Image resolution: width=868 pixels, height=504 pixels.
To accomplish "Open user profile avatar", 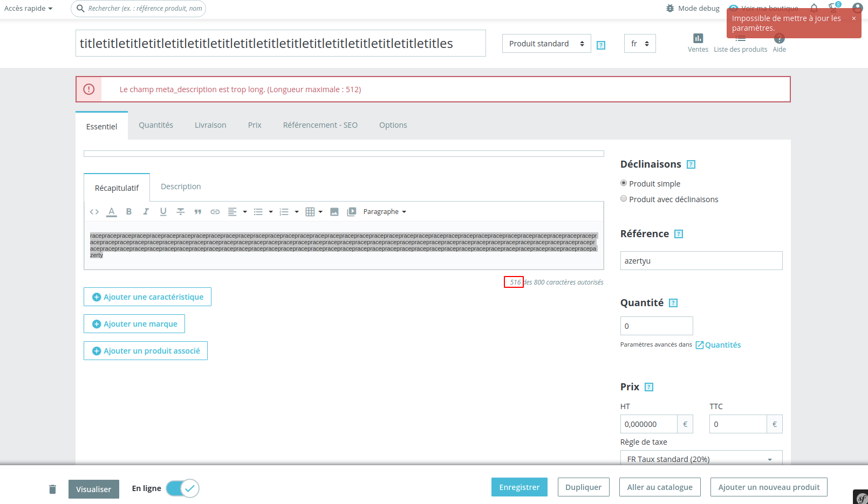I will [x=857, y=8].
